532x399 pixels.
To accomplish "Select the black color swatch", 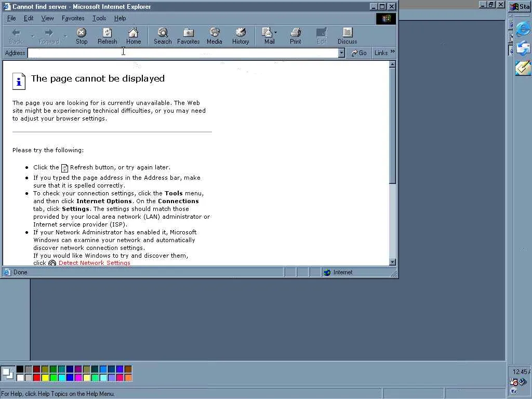I will coord(20,369).
